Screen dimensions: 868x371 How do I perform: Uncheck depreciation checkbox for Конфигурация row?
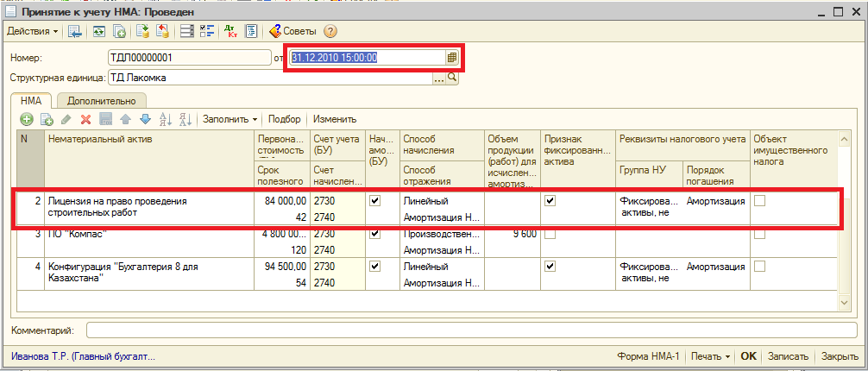[x=374, y=267]
